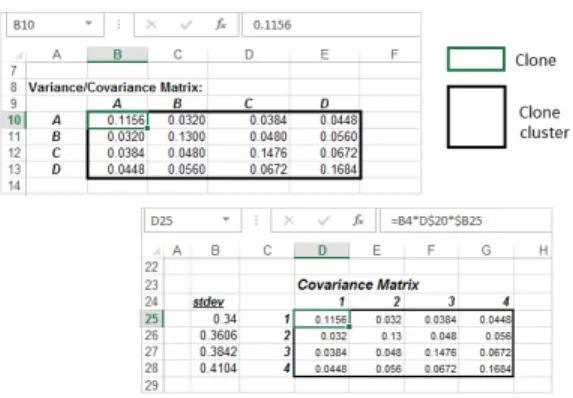Select cell E13 containing 0.1684 in row 13
This screenshot has height=398, width=573.
pos(325,169)
